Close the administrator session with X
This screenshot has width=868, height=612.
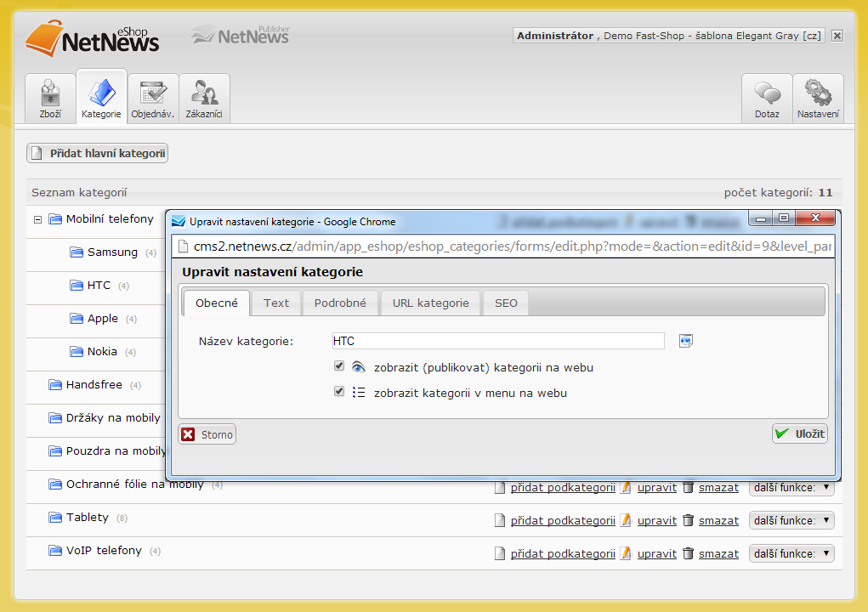pos(837,36)
